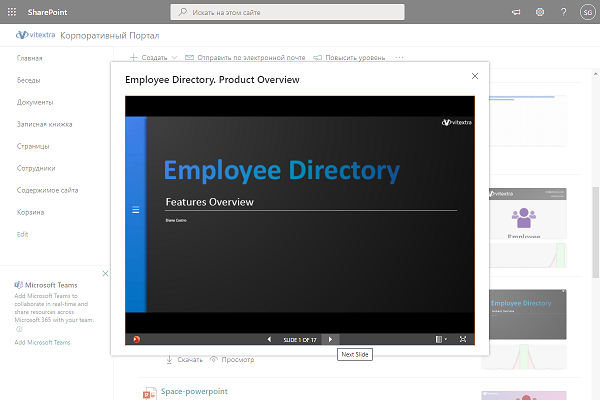Go to Беседы in the left navigation
Screen dimensions: 600x400
tap(28, 80)
